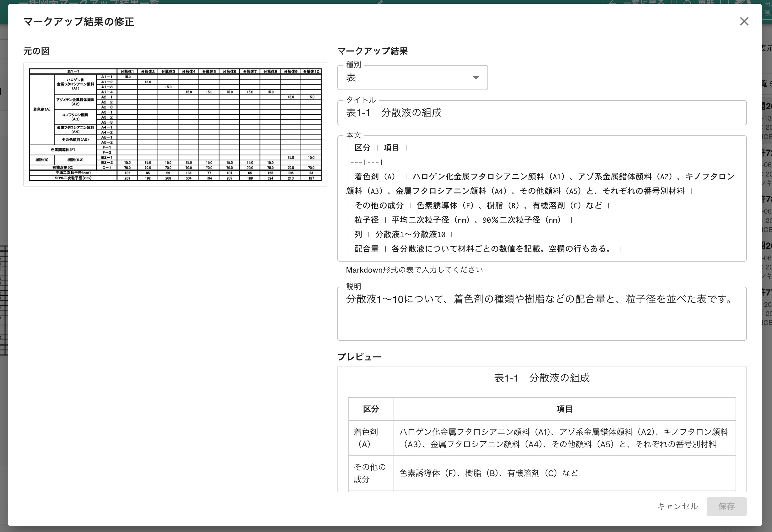The image size is (772, 532).
Task: Click the original figure table thumbnail
Action: (175, 124)
